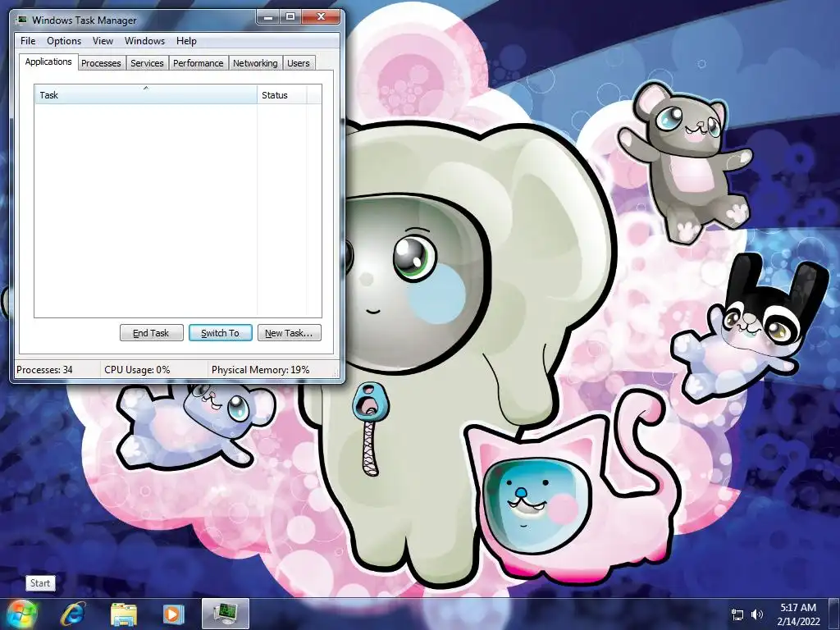The height and width of the screenshot is (630, 840).
Task: Select the Applications tab
Action: click(48, 62)
